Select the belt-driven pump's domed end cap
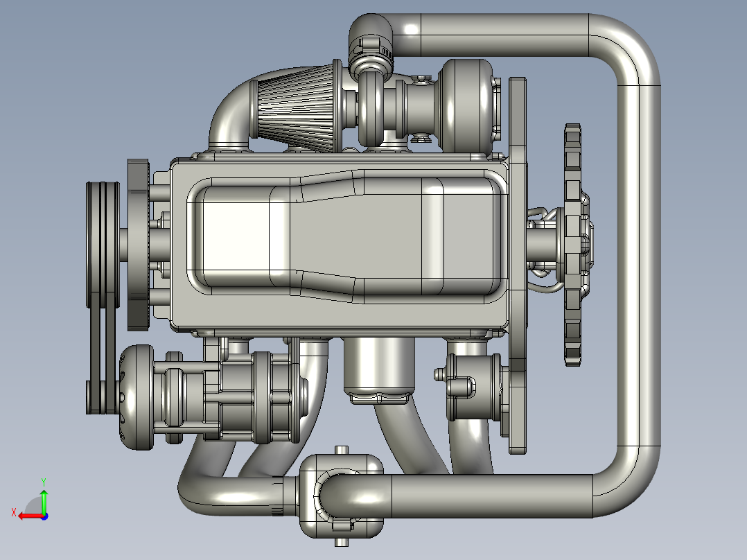Viewport: 747px width, 560px height. (136, 397)
